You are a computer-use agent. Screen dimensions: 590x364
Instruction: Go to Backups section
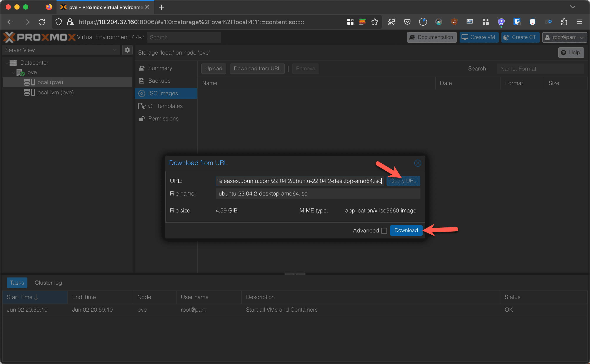(166, 81)
